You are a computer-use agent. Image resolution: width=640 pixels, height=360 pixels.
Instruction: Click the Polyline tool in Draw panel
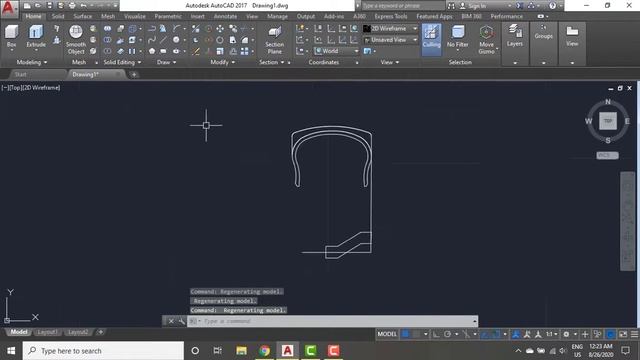pyautogui.click(x=152, y=29)
